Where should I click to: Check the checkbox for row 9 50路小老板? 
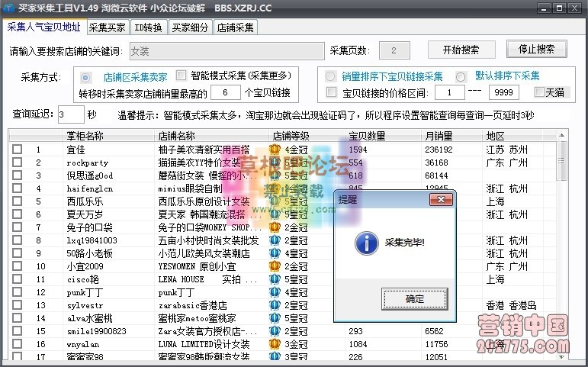18,253
